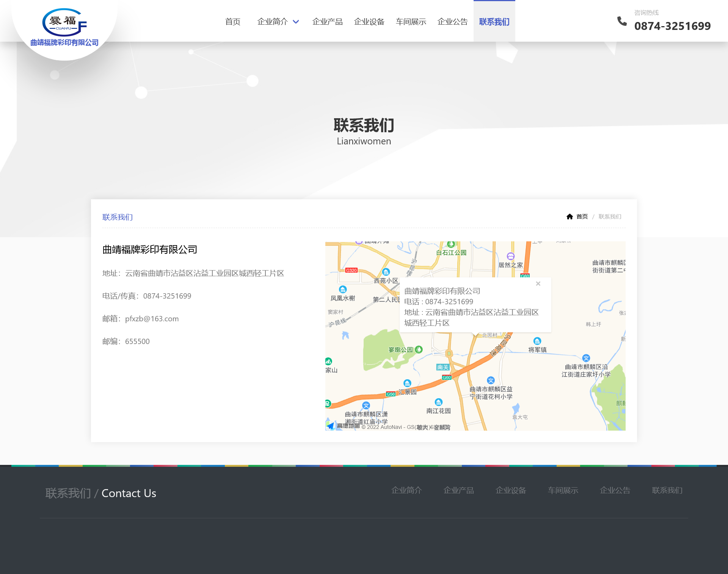The height and width of the screenshot is (574, 728).
Task: Click footer link 企业公告
Action: point(615,490)
